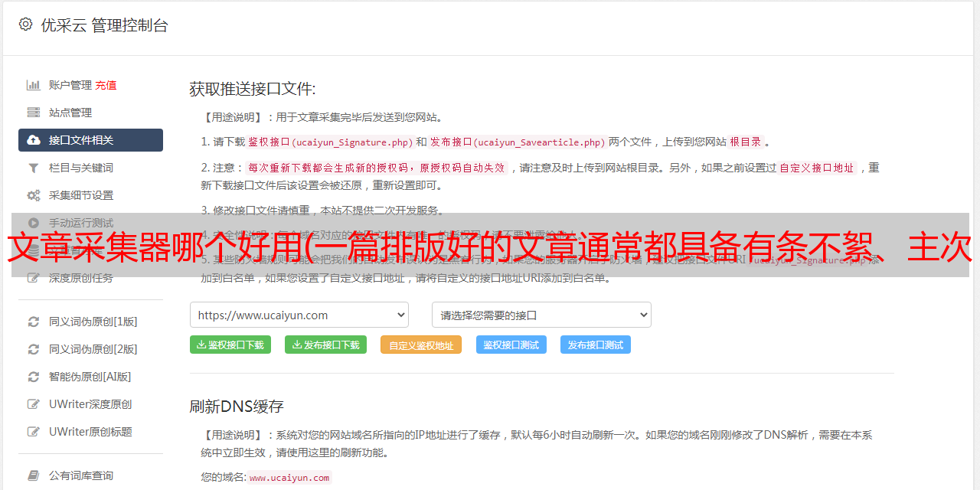This screenshot has height=490, width=980.
Task: Expand the https://www.ucaiyun.com site dropdown
Action: [x=299, y=315]
